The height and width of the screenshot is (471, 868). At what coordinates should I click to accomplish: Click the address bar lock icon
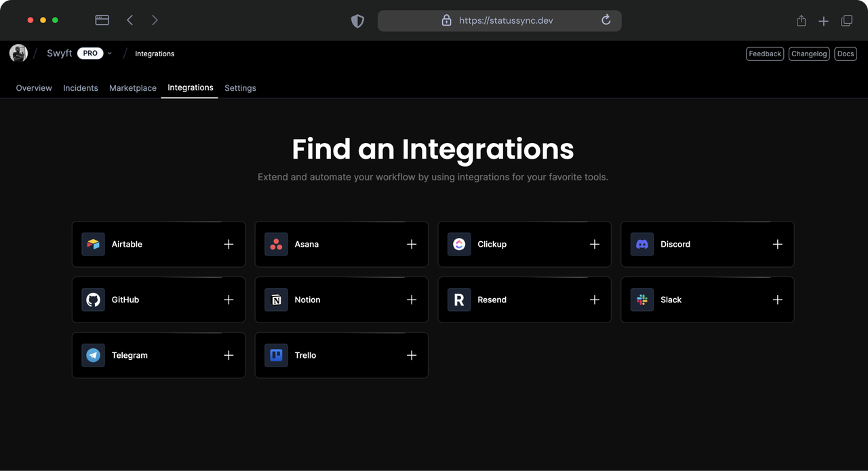coord(446,20)
